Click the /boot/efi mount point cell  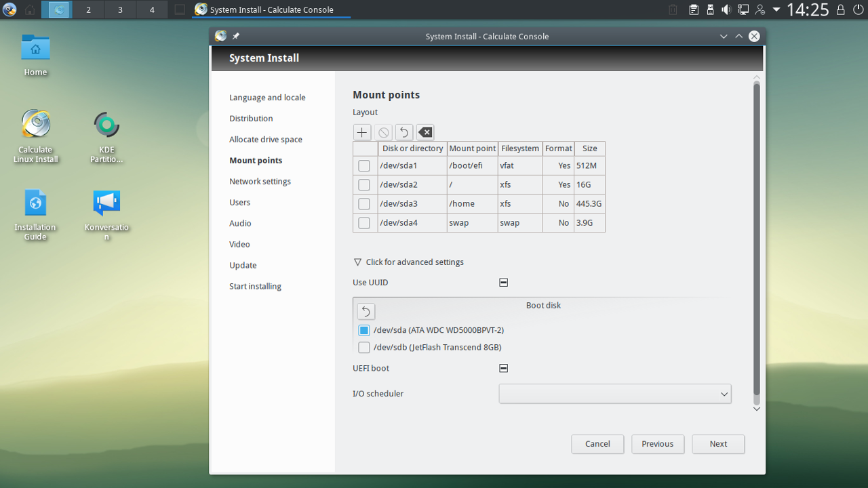pos(472,165)
